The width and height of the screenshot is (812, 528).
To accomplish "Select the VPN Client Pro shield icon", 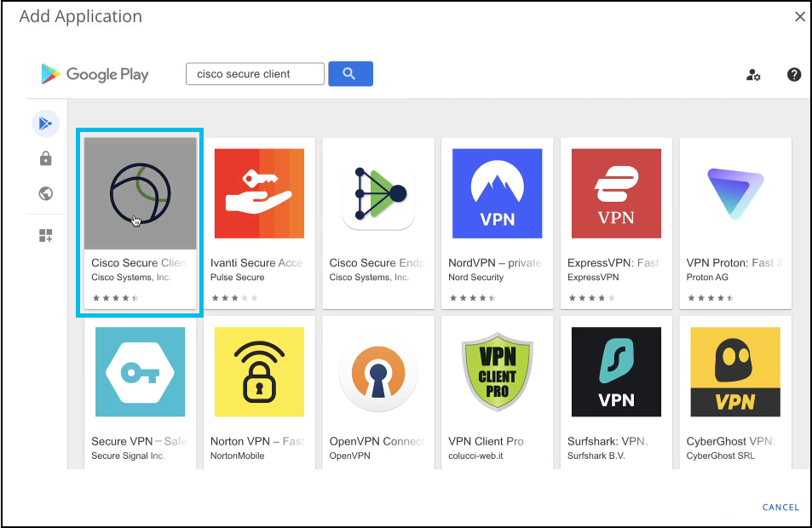I will 497,371.
